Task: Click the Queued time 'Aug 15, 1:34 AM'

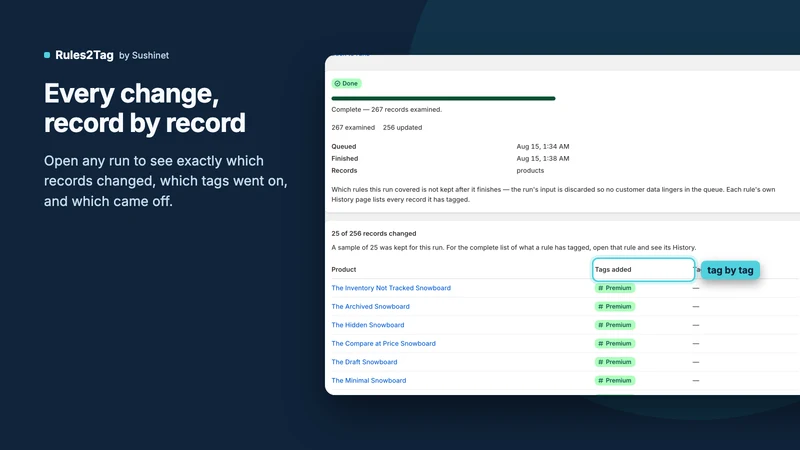Action: 542,146
